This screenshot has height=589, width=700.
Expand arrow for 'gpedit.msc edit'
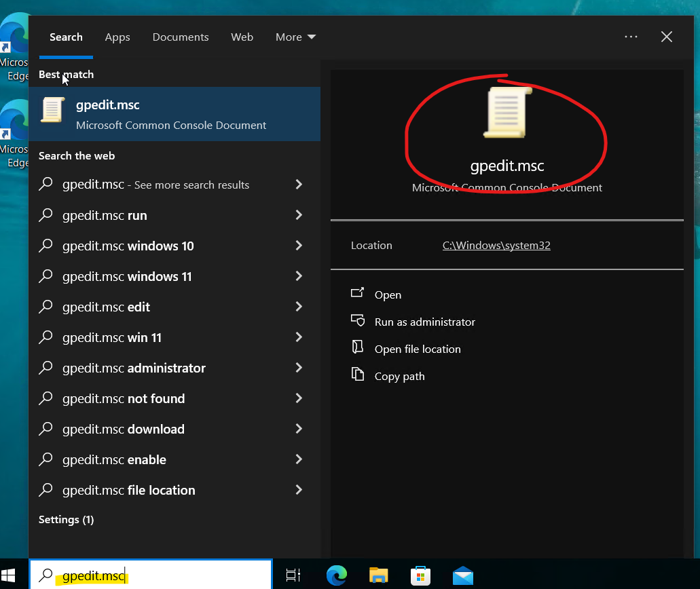pos(299,307)
